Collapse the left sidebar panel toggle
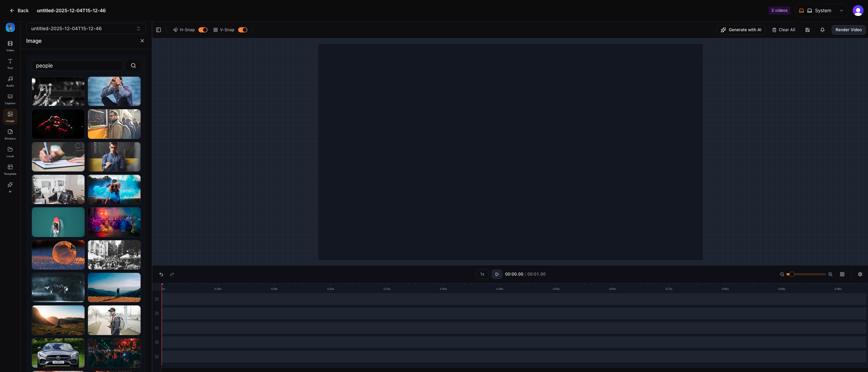The width and height of the screenshot is (868, 372). pos(159,30)
